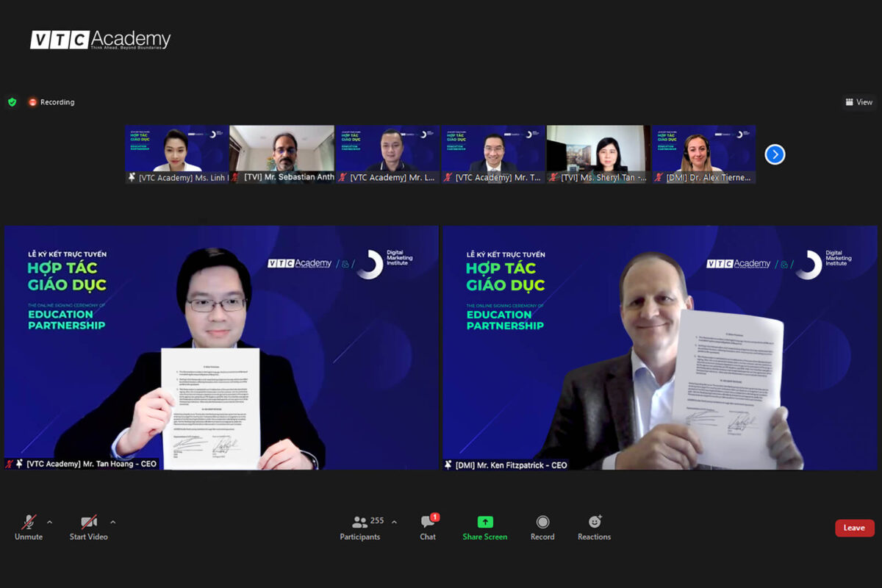Image resolution: width=882 pixels, height=588 pixels.
Task: Expand video options arrow beside Start Video
Action: coord(112,522)
